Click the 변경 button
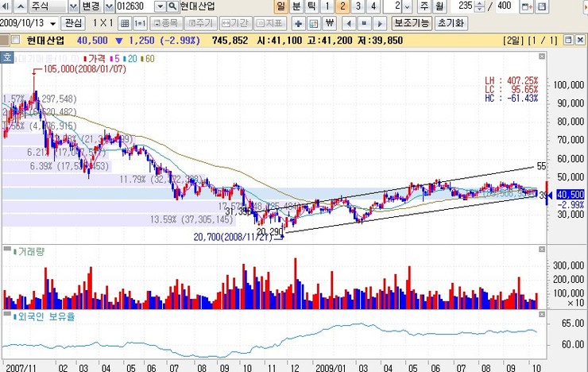Viewport: 588px width, 372px height. tap(91, 6)
